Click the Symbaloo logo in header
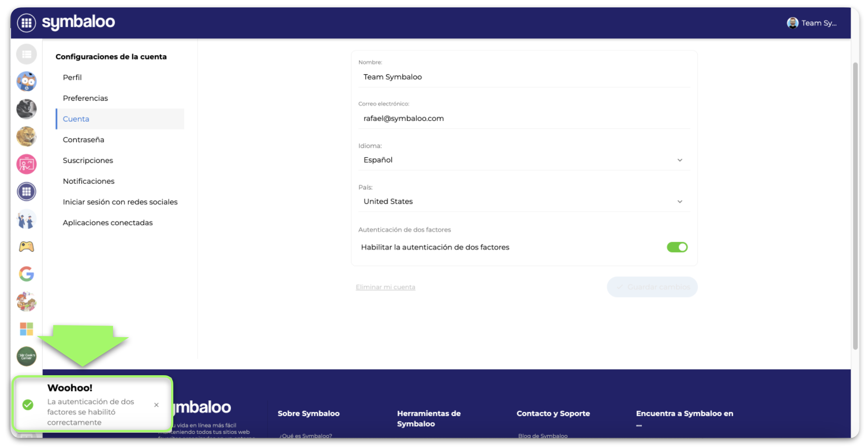 [x=79, y=23]
